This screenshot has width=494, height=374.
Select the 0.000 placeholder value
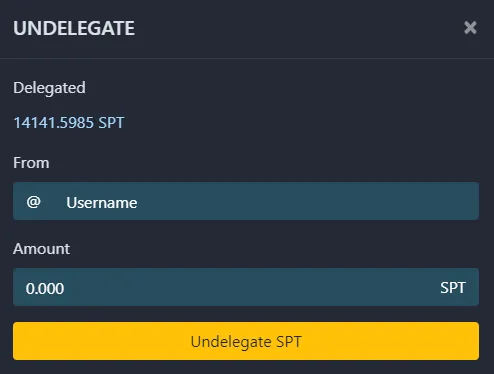pos(45,288)
